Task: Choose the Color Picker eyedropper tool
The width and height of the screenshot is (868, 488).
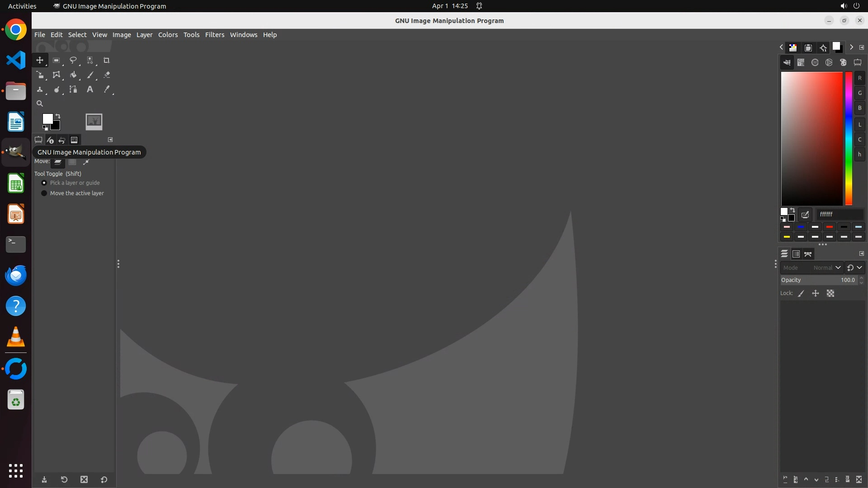Action: click(107, 89)
